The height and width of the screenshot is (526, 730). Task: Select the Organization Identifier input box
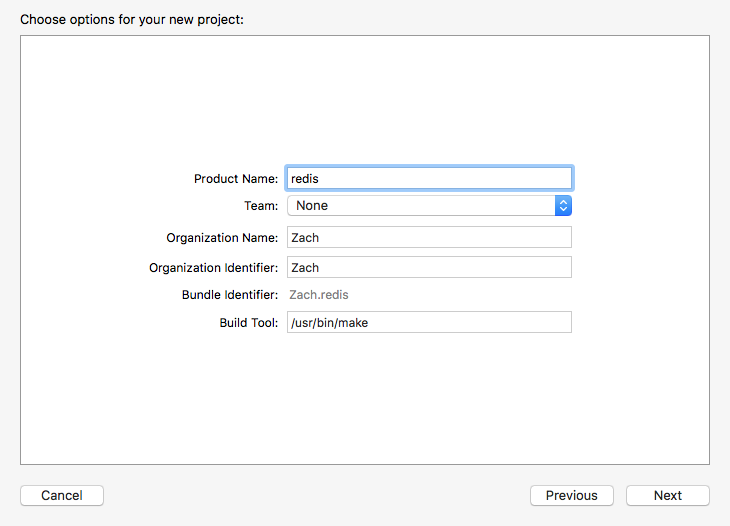coord(429,268)
